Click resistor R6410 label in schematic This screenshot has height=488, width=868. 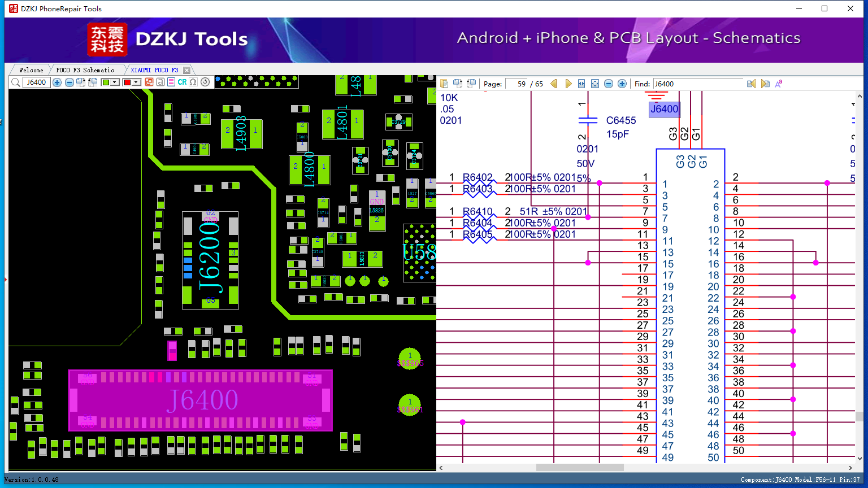pos(478,212)
